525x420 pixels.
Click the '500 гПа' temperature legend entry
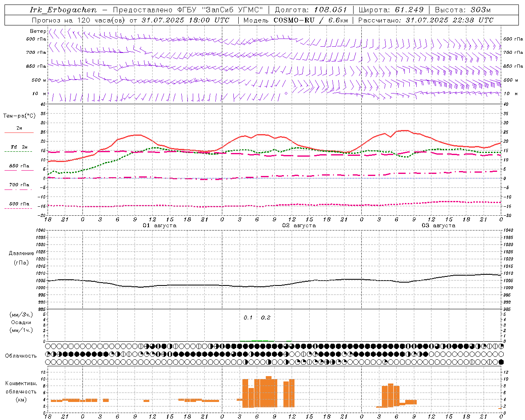[19, 204]
